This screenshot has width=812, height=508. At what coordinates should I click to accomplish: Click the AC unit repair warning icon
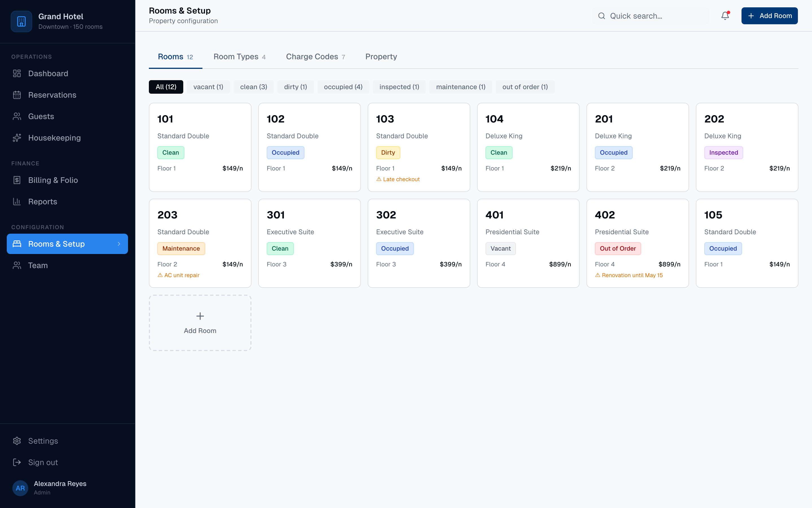tap(160, 275)
